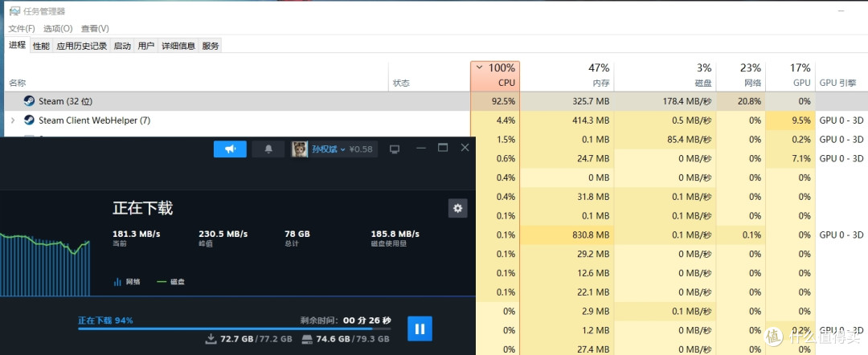The height and width of the screenshot is (355, 868).
Task: Click the Steam announcements megaphone icon
Action: tap(230, 149)
